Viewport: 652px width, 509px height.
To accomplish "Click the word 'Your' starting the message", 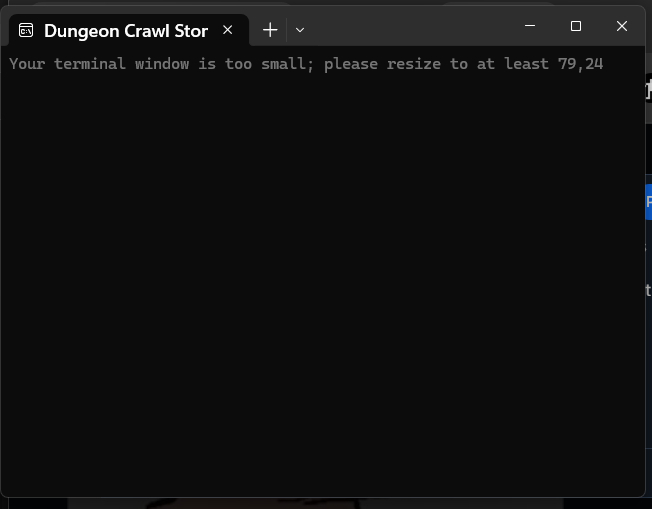I will (x=27, y=64).
